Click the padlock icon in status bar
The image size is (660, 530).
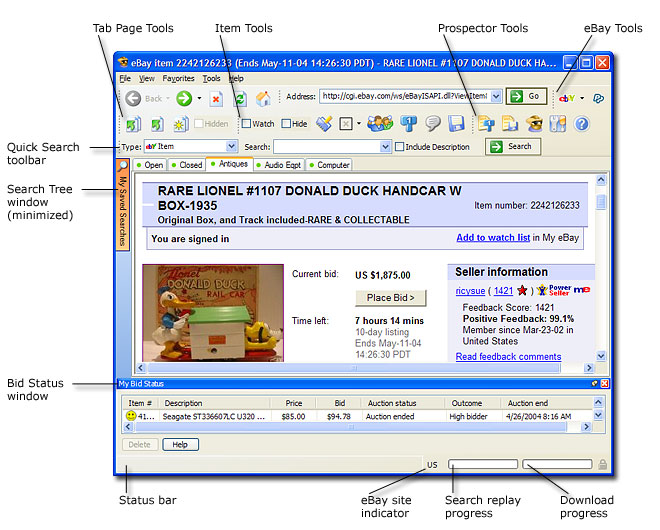602,464
